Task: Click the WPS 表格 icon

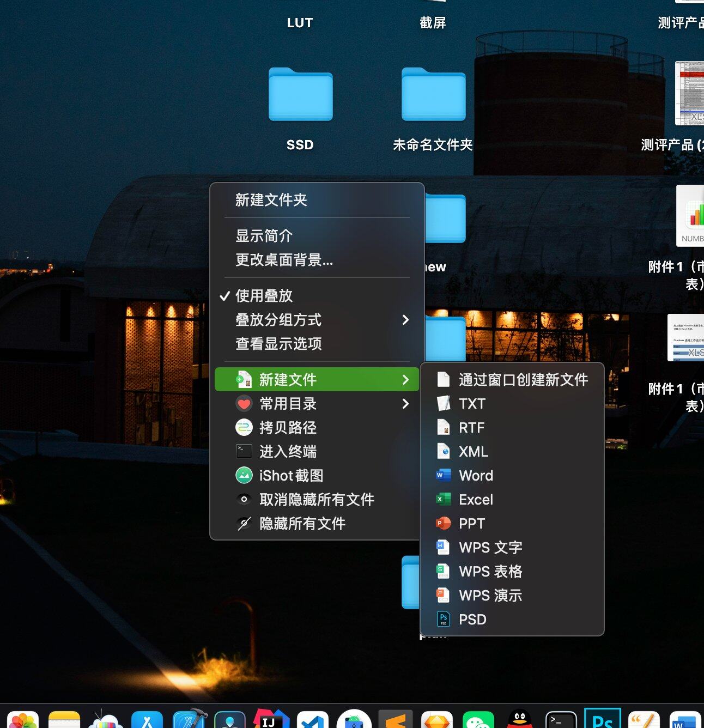Action: point(443,571)
